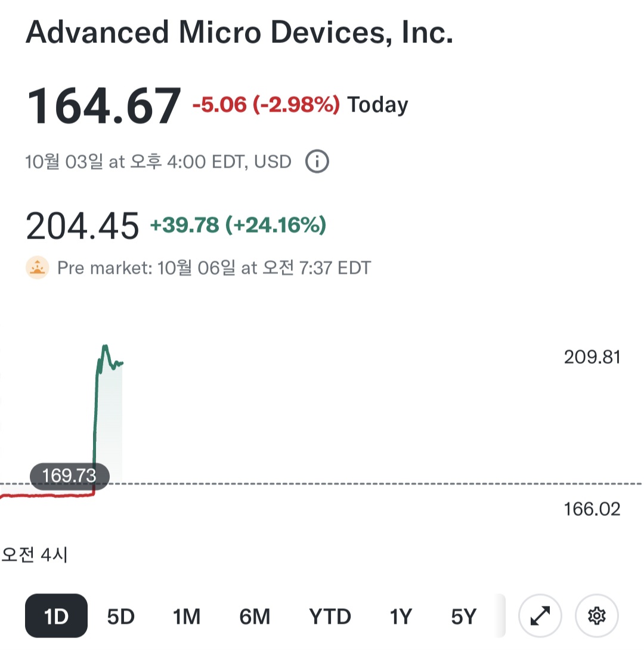Switch chart to 6M range

[255, 616]
